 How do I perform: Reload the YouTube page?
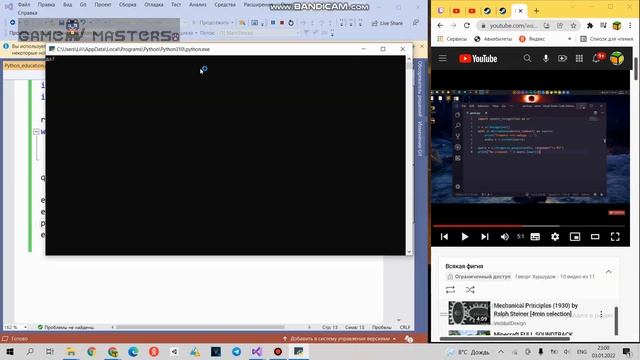(x=467, y=25)
